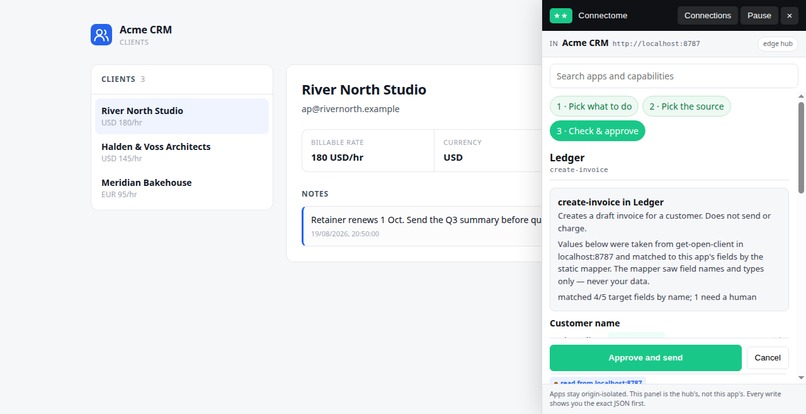Click the Connectome title in header
Viewport: 806px width, 414px height.
(602, 15)
